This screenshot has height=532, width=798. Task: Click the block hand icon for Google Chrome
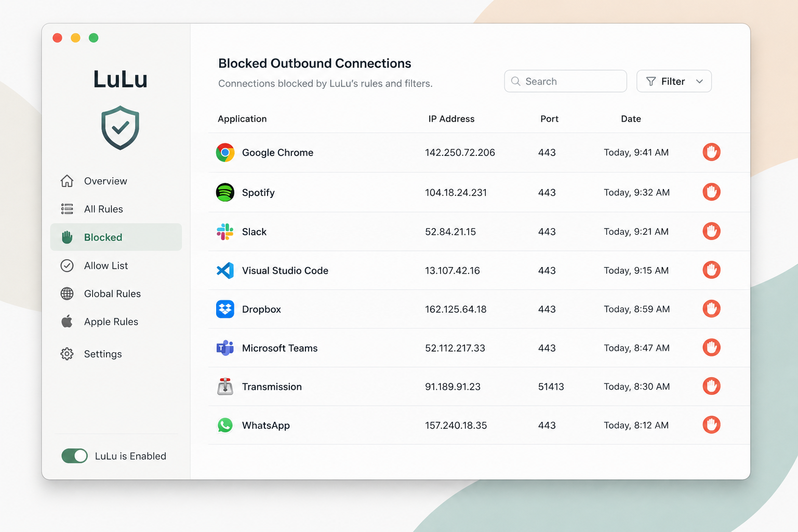click(x=711, y=152)
